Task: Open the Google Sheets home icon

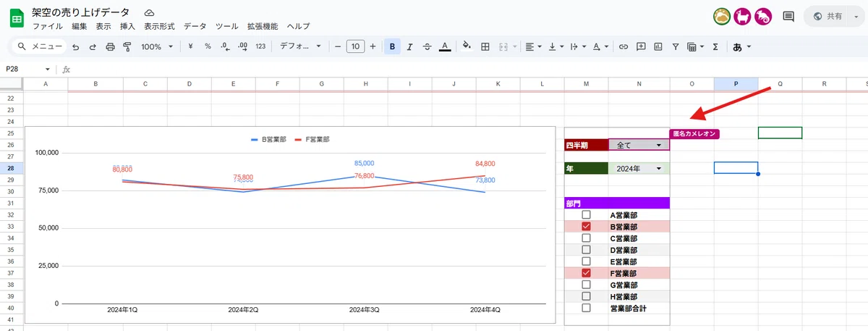Action: (17, 18)
